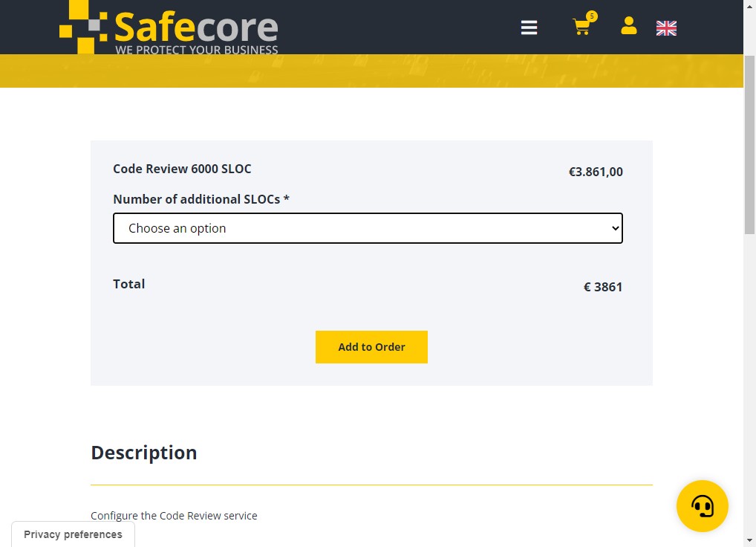Click the scrollbar down arrow
This screenshot has width=756, height=547.
pos(750,541)
